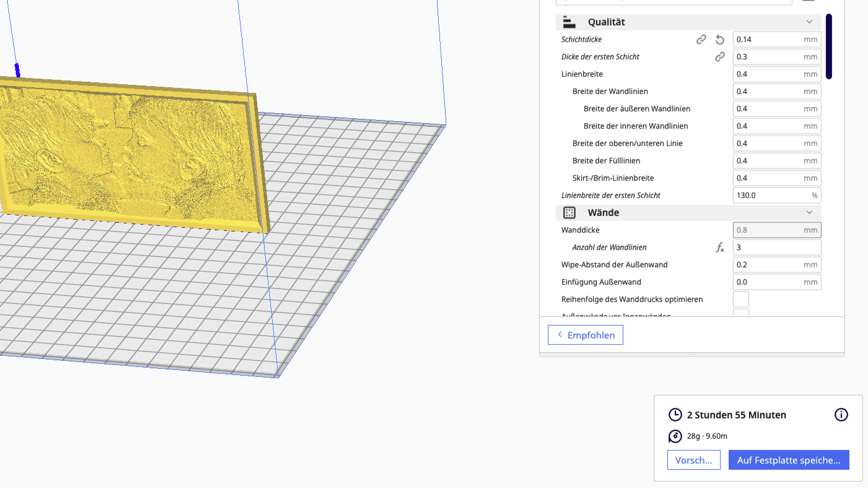Reset Schichtdicke with the revert arrow
Screen dimensions: 868x488
720,39
